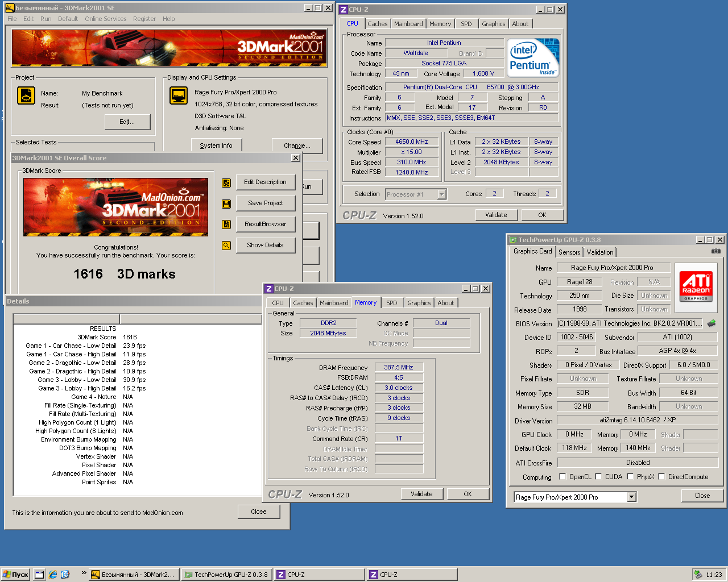Click the CAS# Latency 3.0 clocks value

pos(399,388)
